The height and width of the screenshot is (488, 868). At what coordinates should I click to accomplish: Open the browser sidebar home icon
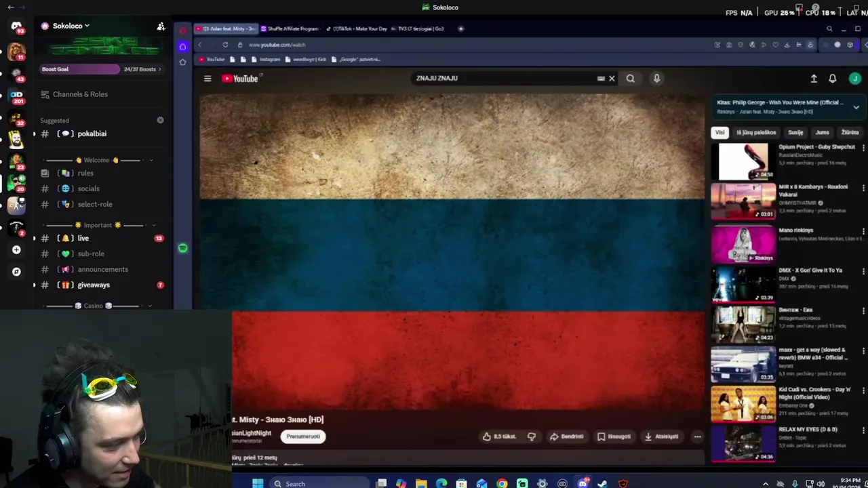point(182,46)
